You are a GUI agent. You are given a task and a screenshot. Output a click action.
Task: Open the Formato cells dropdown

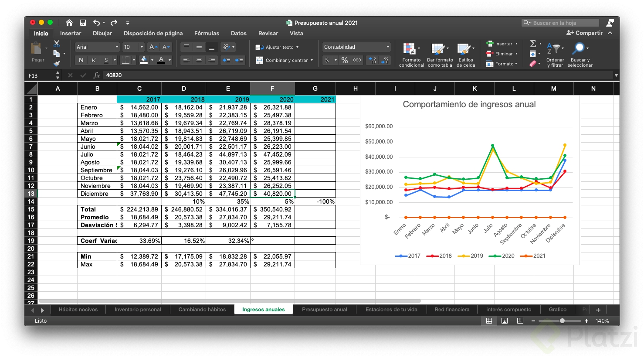pos(502,64)
